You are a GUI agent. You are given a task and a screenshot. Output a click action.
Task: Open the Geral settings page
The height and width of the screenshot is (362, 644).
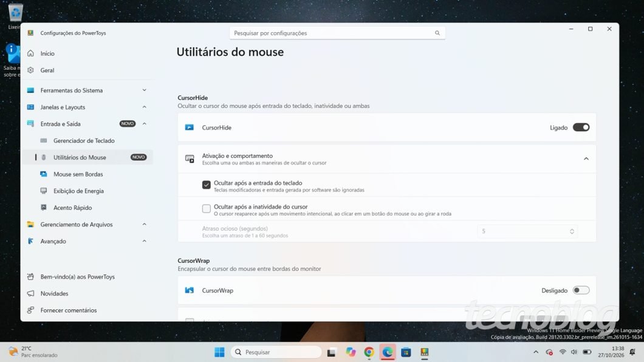(x=47, y=70)
